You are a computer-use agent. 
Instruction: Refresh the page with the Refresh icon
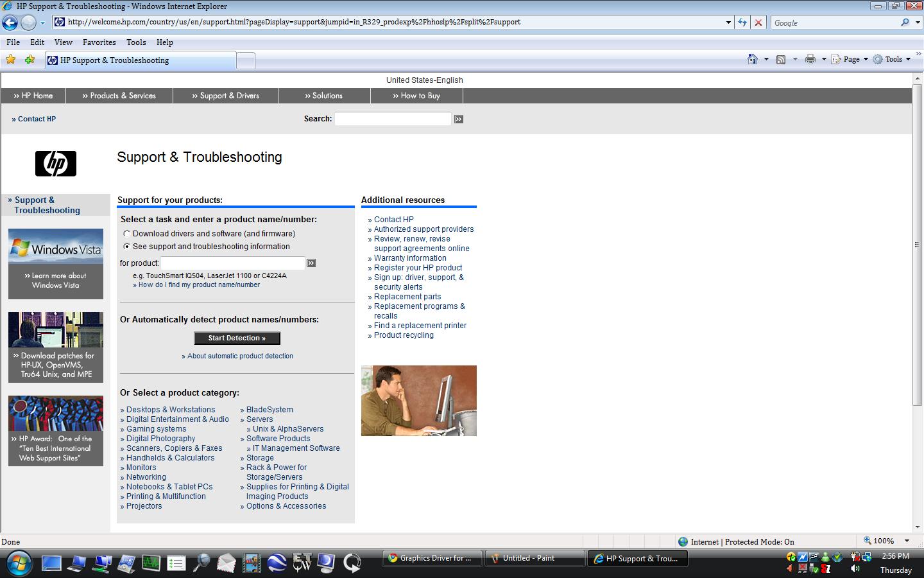click(742, 22)
